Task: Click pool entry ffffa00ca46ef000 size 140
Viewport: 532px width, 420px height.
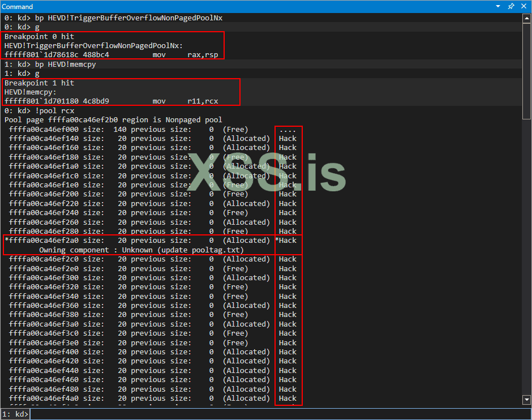Action: 152,129
